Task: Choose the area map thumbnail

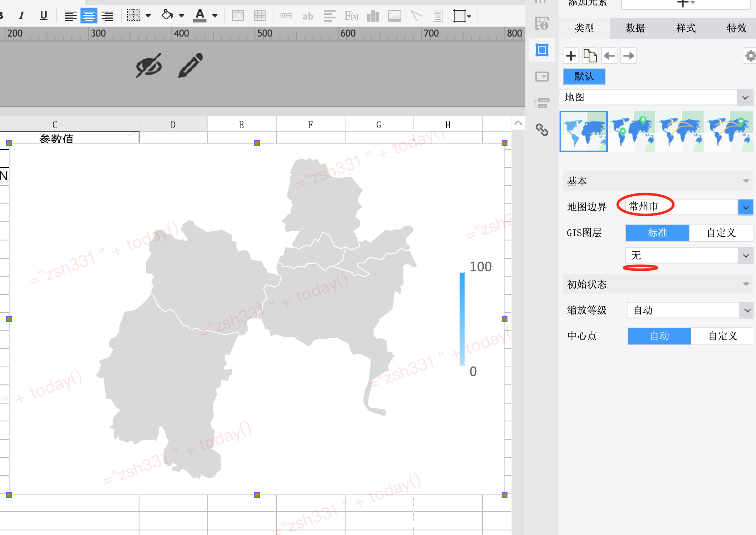Action: [x=584, y=131]
